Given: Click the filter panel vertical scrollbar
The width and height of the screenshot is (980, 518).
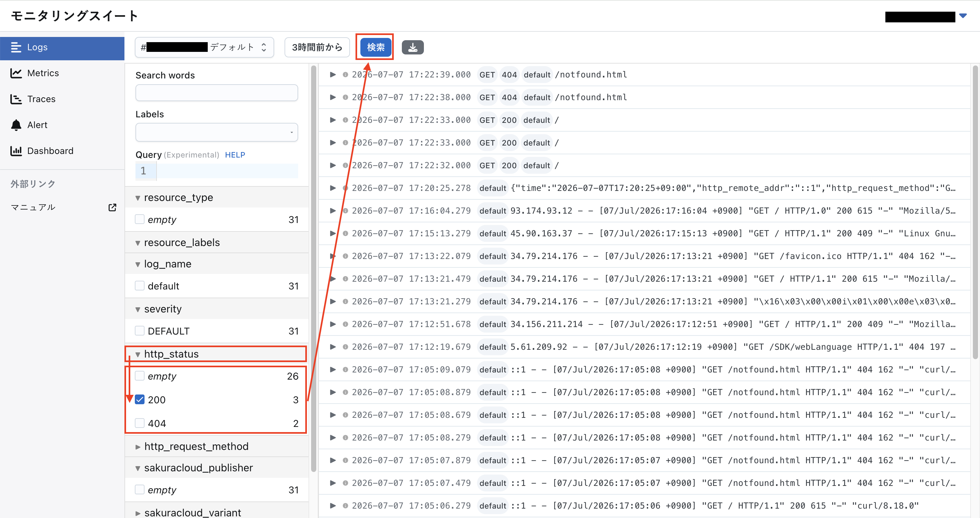Looking at the screenshot, I should [313, 268].
